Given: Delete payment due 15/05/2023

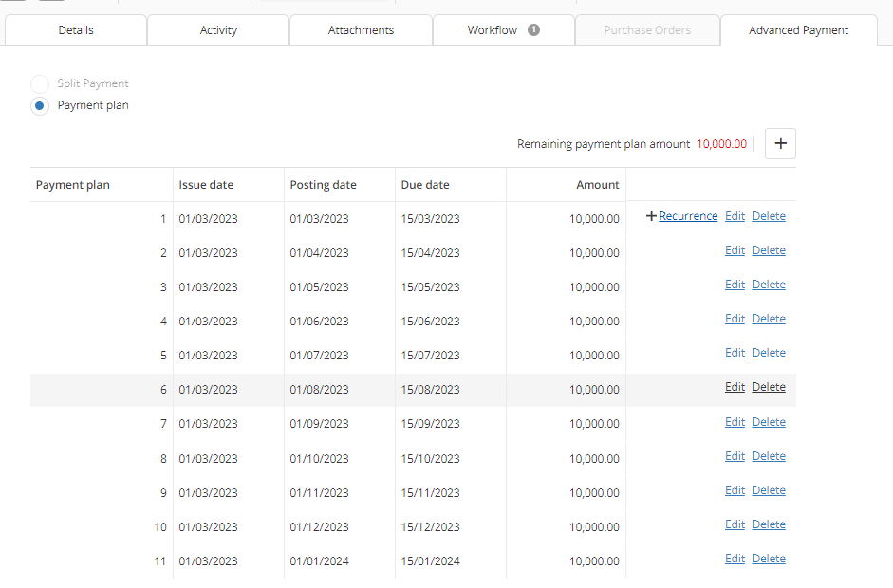Looking at the screenshot, I should (x=769, y=285).
